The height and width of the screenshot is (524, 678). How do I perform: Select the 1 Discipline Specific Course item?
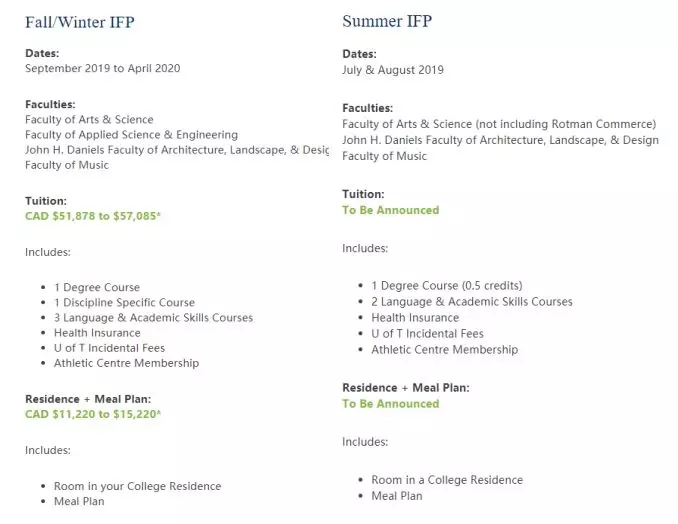coord(124,303)
